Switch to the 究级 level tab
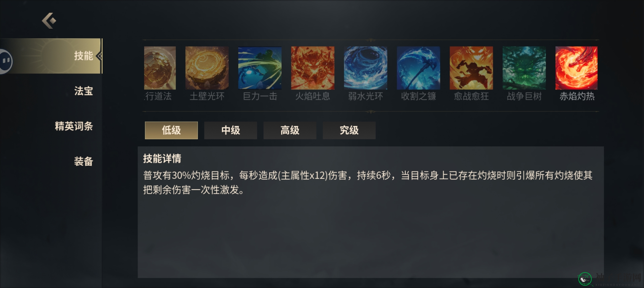The image size is (644, 288). (349, 130)
